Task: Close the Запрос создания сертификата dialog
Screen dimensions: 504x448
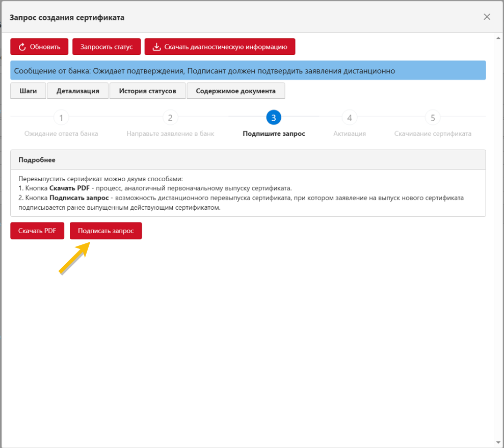Action: (487, 17)
